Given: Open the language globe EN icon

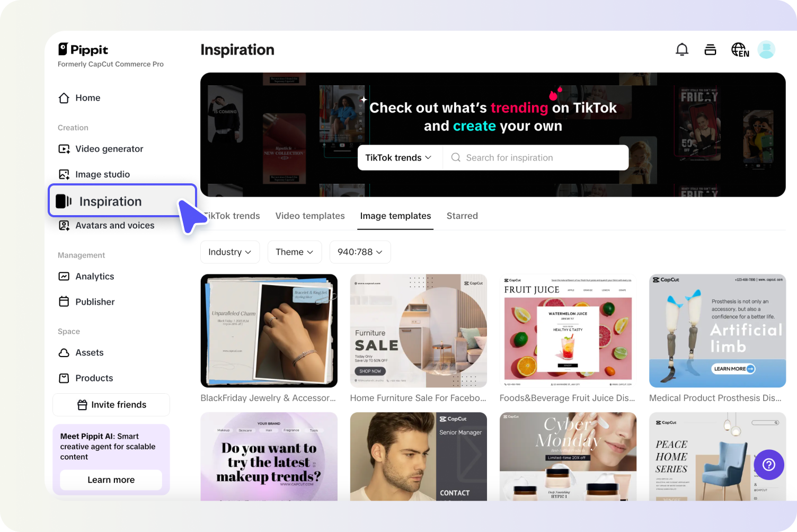Looking at the screenshot, I should (740, 50).
